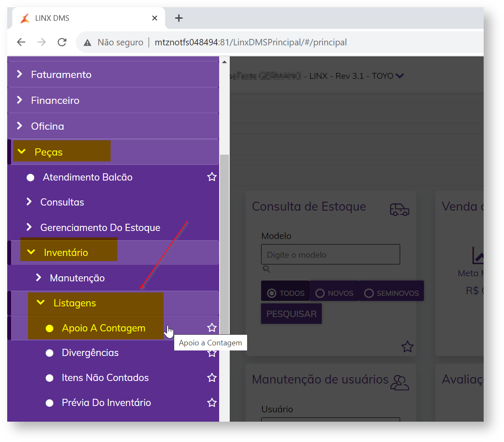Expand Gerenciamento Do Estoque submenu
The width and height of the screenshot is (504, 442).
click(x=113, y=228)
